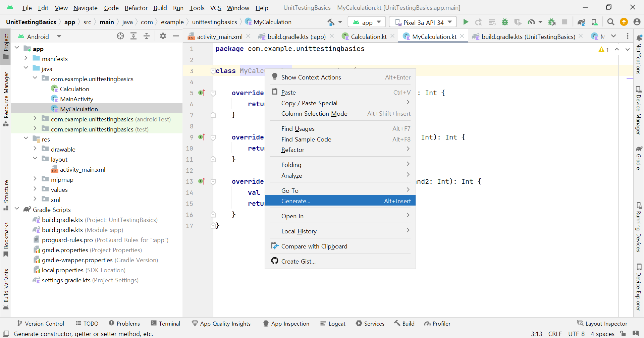Toggle the Device Explorer tool window
The image size is (644, 338).
639,287
